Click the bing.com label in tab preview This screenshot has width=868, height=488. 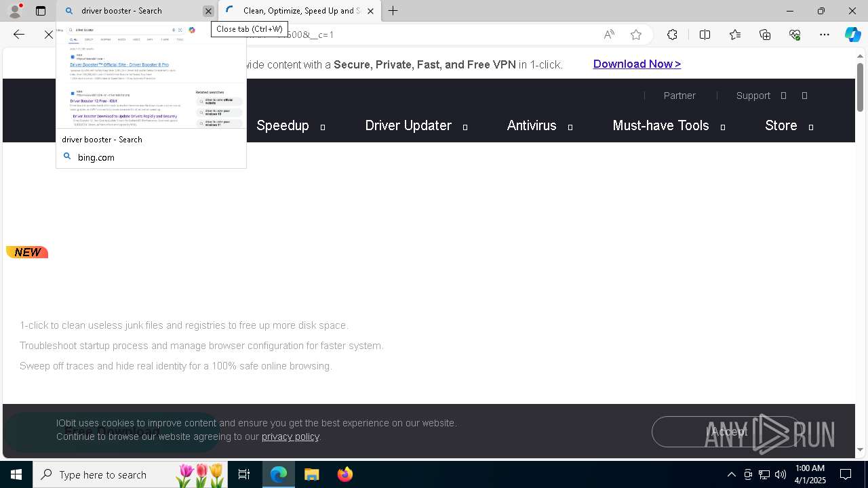[96, 157]
